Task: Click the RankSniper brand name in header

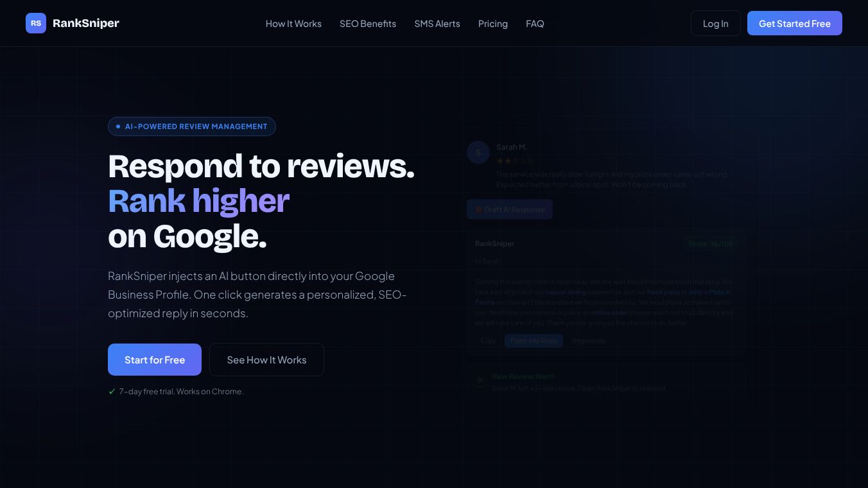Action: (x=86, y=23)
